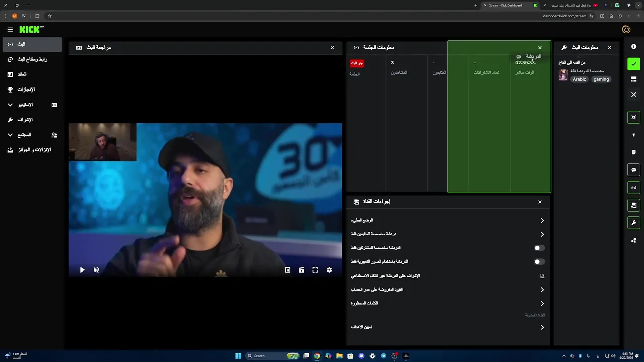Viewport: 644px width, 362px height.
Task: Click the info icon in right sidebar
Action: point(634,47)
